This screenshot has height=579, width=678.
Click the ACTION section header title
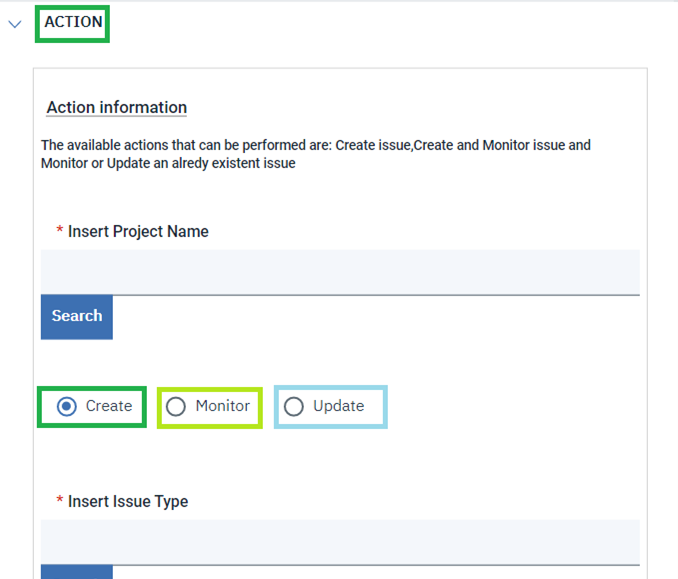click(x=73, y=22)
